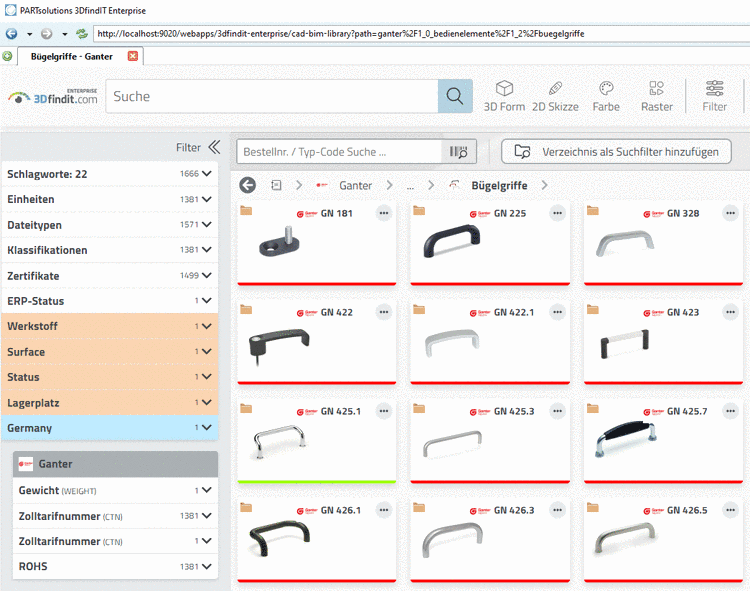Open options menu for GN 422
This screenshot has height=591, width=750.
384,312
